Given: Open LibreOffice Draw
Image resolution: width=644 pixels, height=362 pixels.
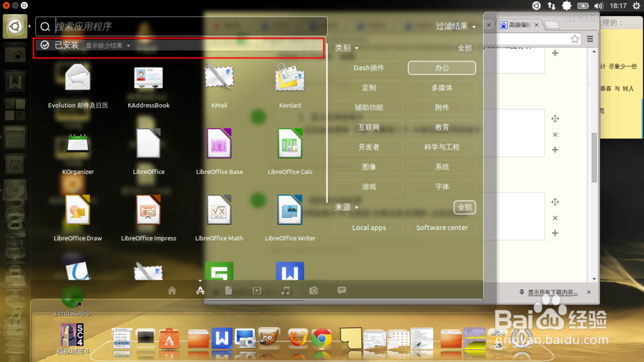Looking at the screenshot, I should (x=78, y=218).
